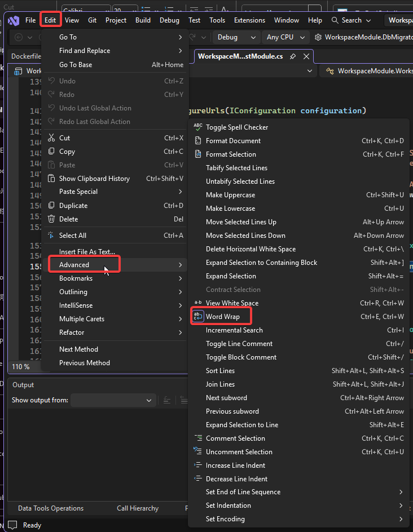This screenshot has height=532, width=413.
Task: Click the Delete trash can icon
Action: click(x=51, y=219)
